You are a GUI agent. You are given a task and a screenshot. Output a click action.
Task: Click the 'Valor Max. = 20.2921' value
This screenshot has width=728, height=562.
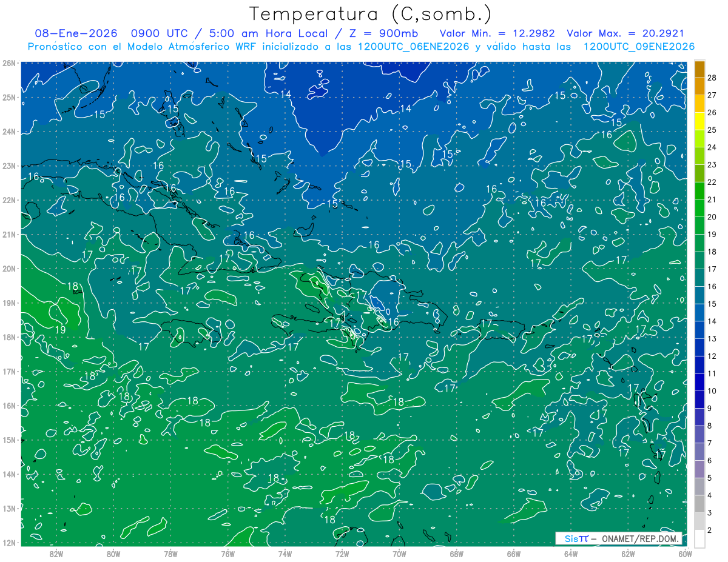point(625,33)
